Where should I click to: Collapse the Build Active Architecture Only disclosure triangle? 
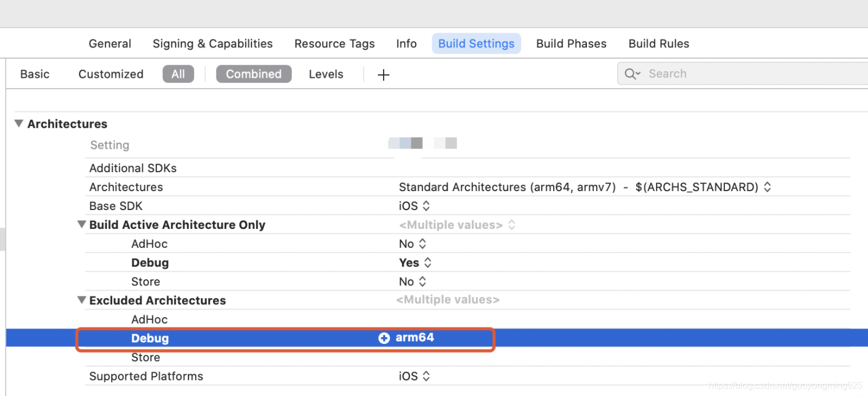click(82, 224)
